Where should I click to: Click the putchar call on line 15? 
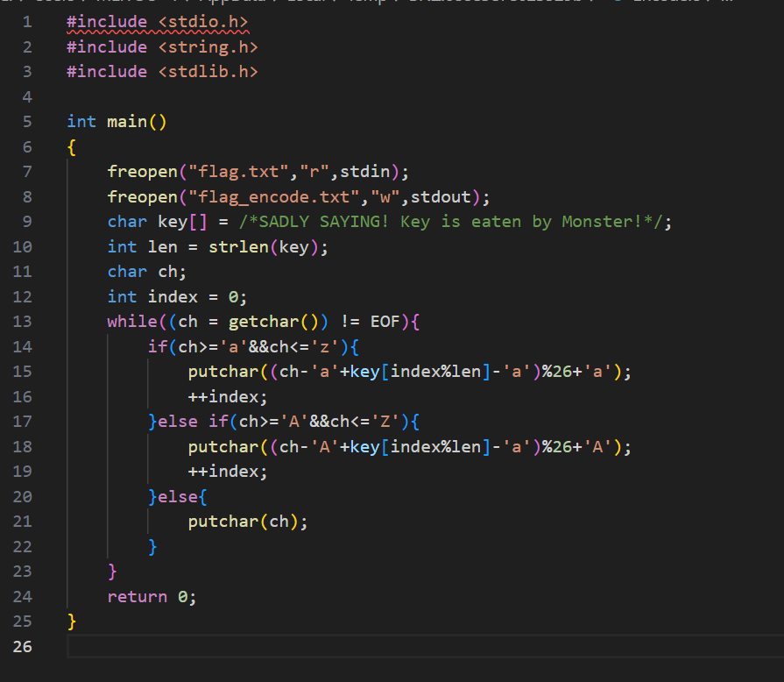coord(222,372)
